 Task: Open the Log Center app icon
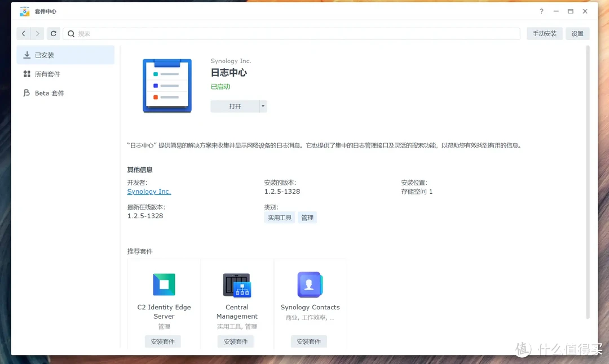167,85
